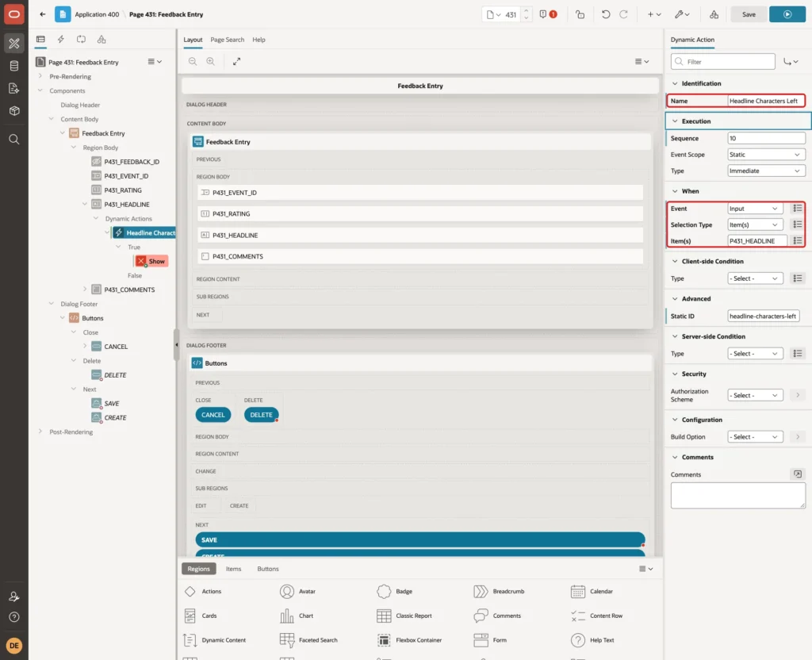The height and width of the screenshot is (660, 812).
Task: Run the page with play button
Action: (x=787, y=14)
